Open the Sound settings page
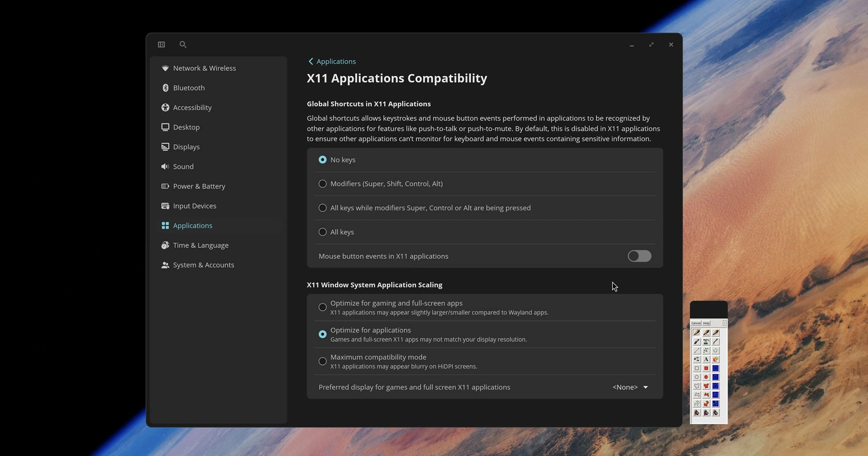Viewport: 868px width, 456px height. pyautogui.click(x=218, y=166)
